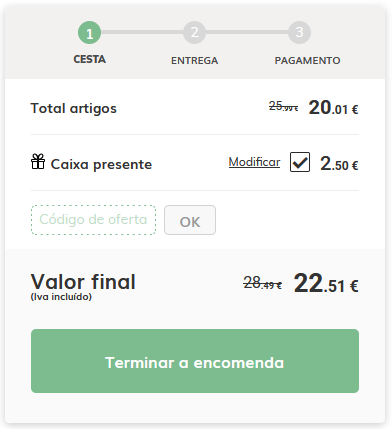
Task: Apply offer code with OK button
Action: pyautogui.click(x=190, y=220)
